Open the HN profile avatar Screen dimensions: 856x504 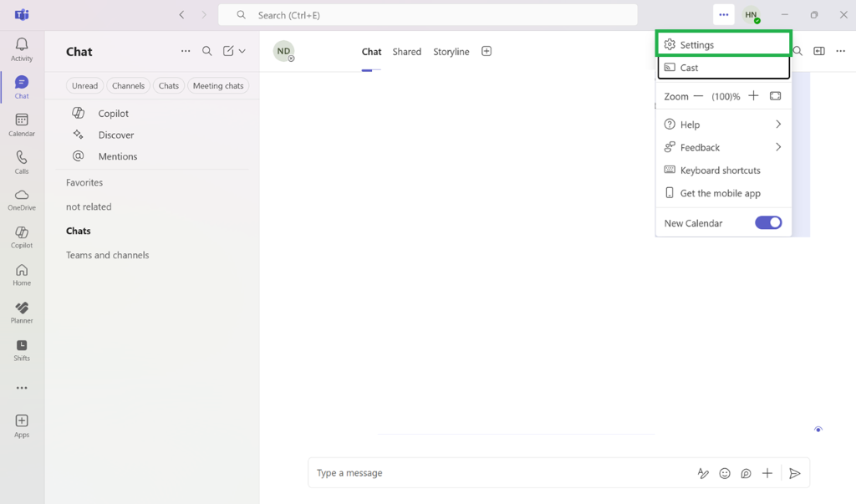tap(752, 15)
